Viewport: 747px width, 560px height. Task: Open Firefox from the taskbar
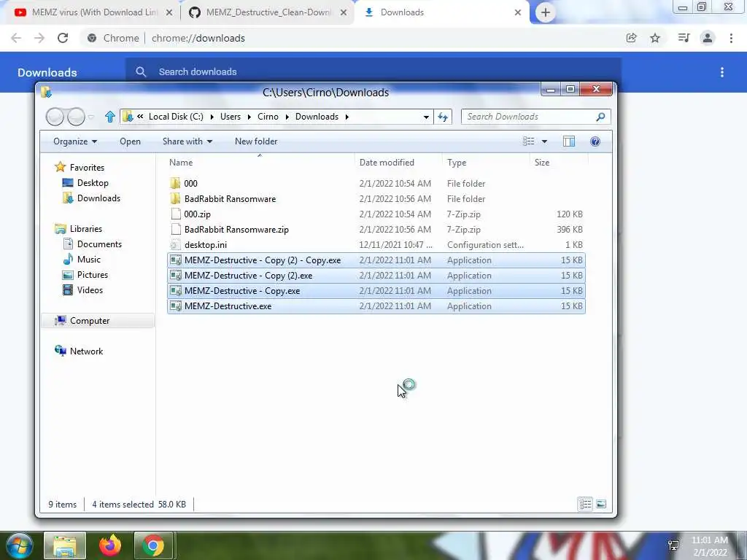tap(110, 545)
